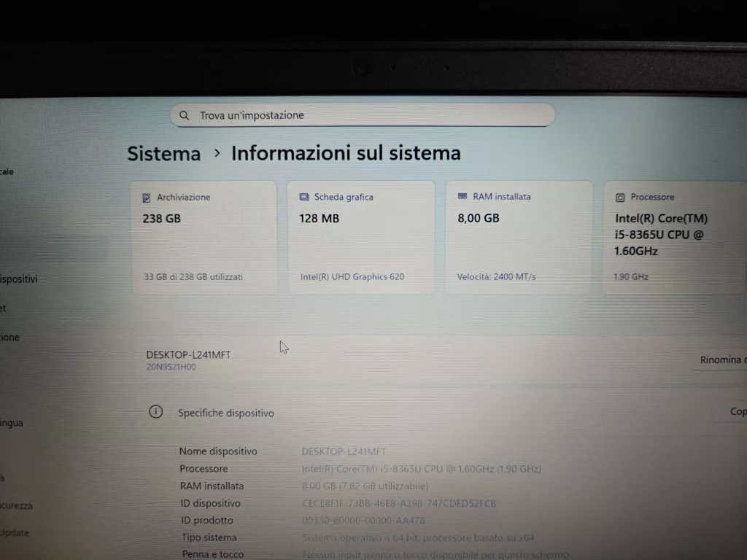The width and height of the screenshot is (747, 560).
Task: Focus the Trova un'impostazione search field
Action: coord(363,115)
